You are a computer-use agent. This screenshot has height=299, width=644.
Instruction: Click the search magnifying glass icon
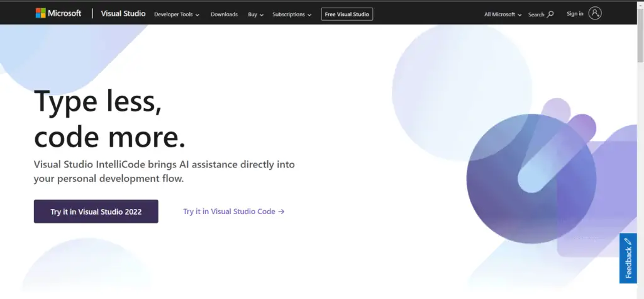point(550,14)
